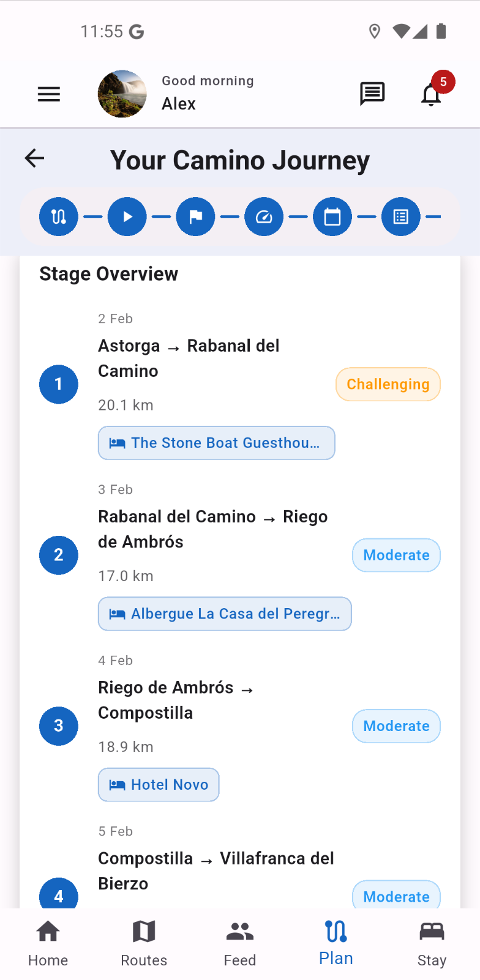Select the route step icon in stepper

pos(59,217)
